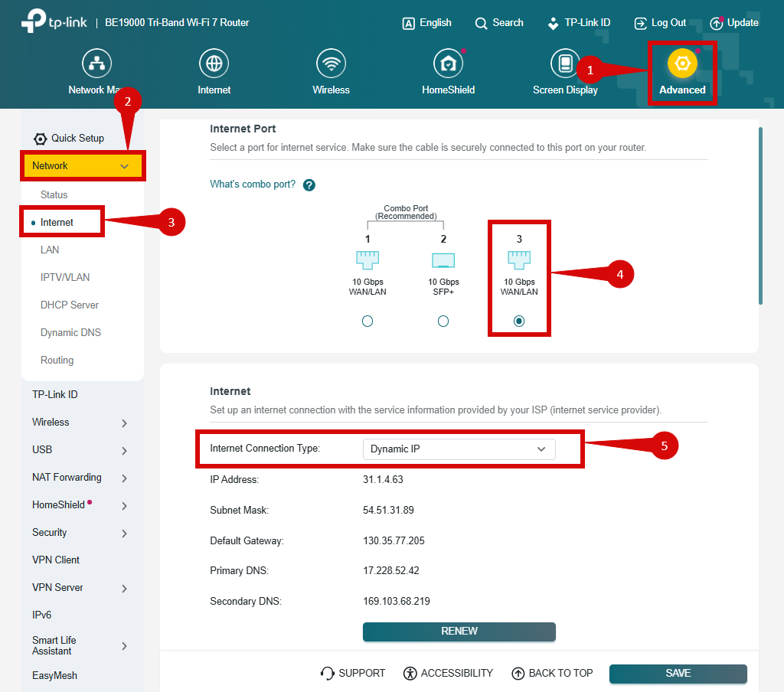Click the page vertical scrollbar
This screenshot has width=784, height=692.
(x=760, y=216)
